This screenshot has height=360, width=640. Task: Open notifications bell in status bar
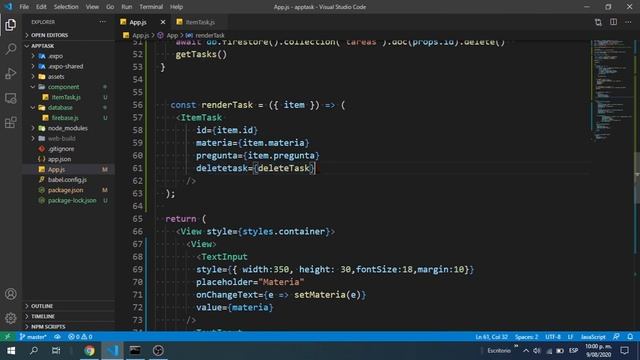click(630, 337)
